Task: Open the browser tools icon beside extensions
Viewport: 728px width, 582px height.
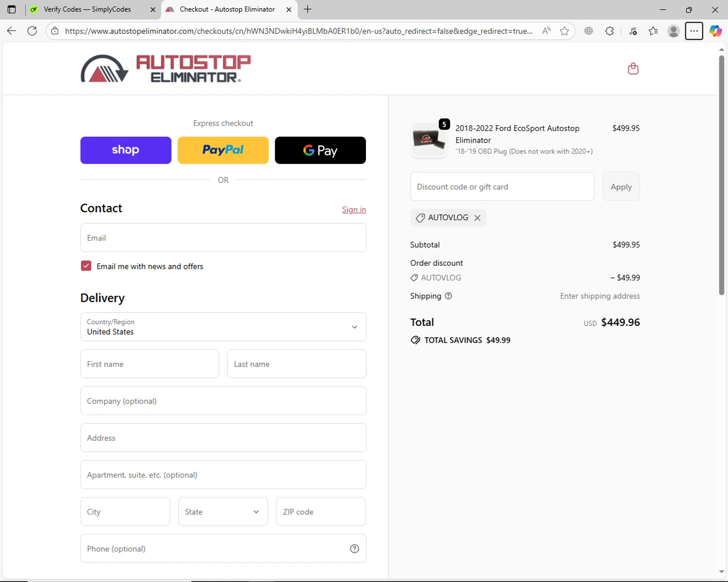Action: pyautogui.click(x=633, y=31)
